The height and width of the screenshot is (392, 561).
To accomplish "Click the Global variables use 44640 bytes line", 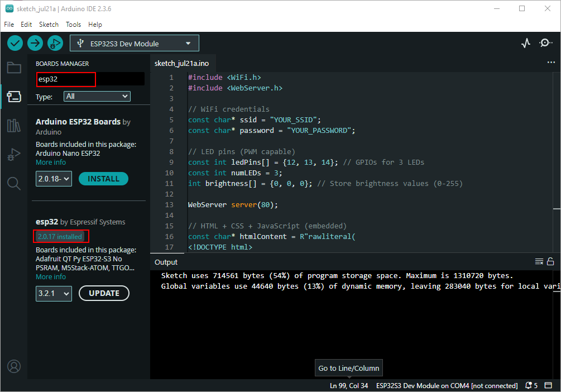I will click(360, 286).
